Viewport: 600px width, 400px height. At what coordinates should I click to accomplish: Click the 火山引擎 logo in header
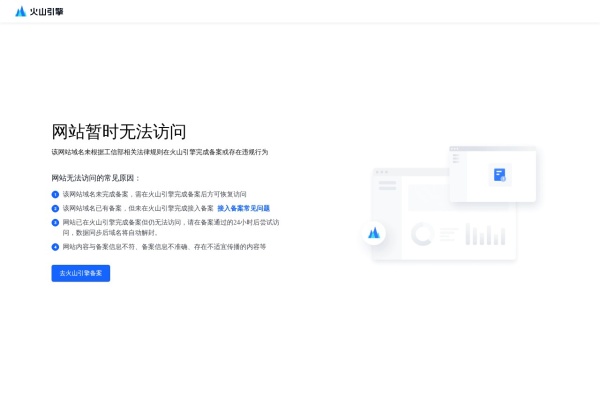point(39,11)
